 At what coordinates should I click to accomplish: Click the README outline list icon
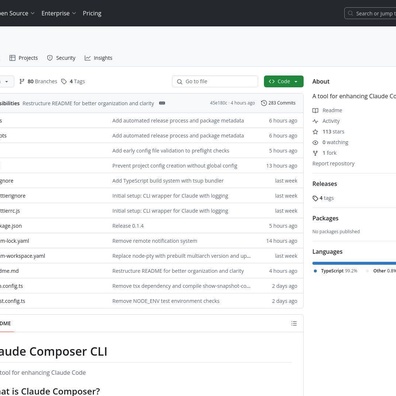[x=294, y=323]
